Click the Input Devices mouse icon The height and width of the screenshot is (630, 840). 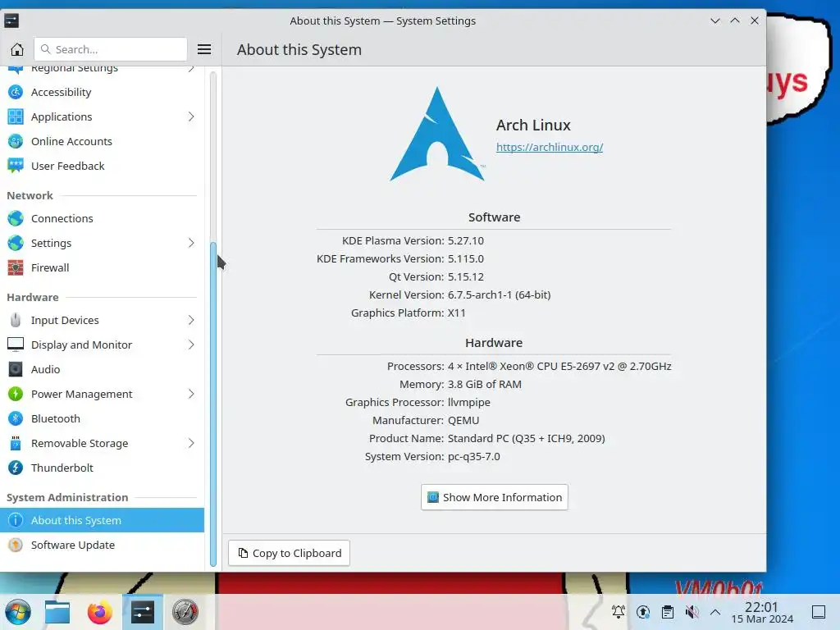[x=16, y=321]
